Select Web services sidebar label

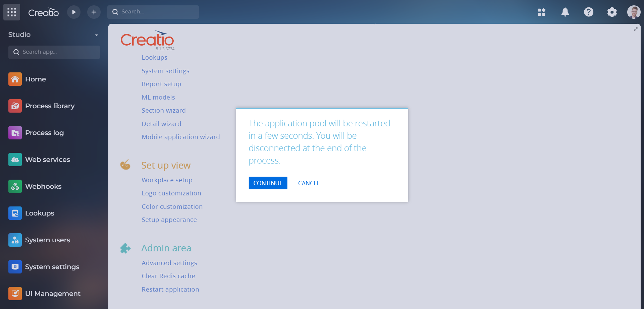coord(48,160)
